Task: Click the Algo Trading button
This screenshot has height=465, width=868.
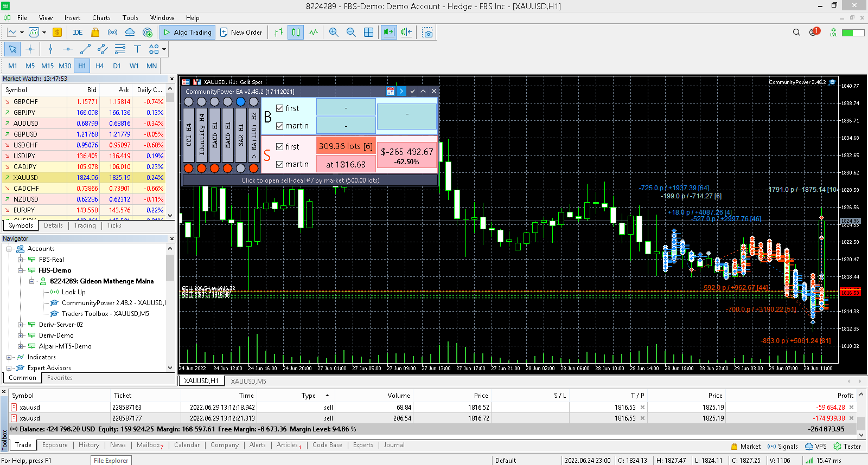Action: (188, 33)
